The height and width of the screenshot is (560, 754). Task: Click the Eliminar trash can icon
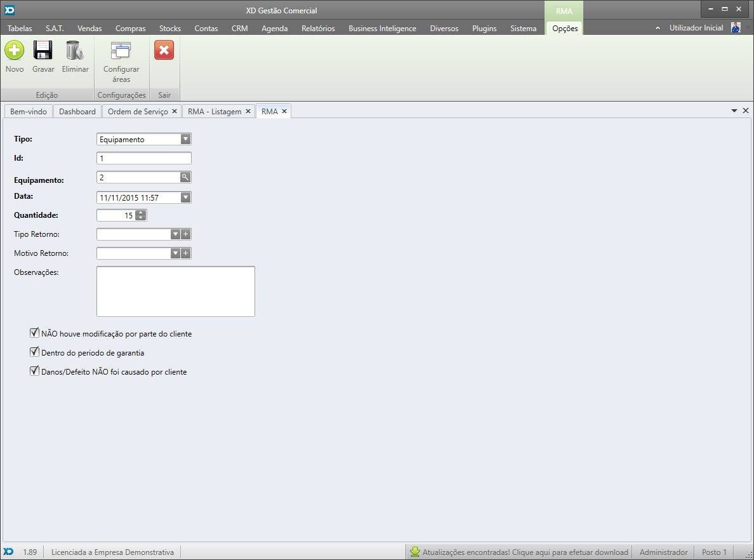pos(75,50)
